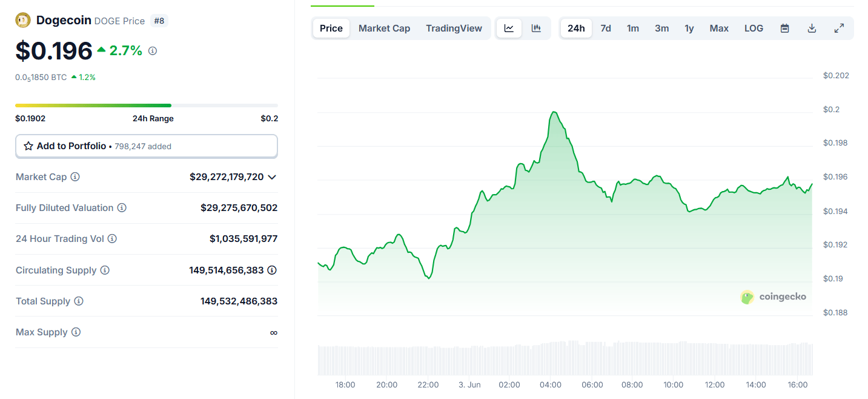The image size is (868, 399).
Task: Click the 149,532,486,383 total supply value
Action: [x=239, y=301]
